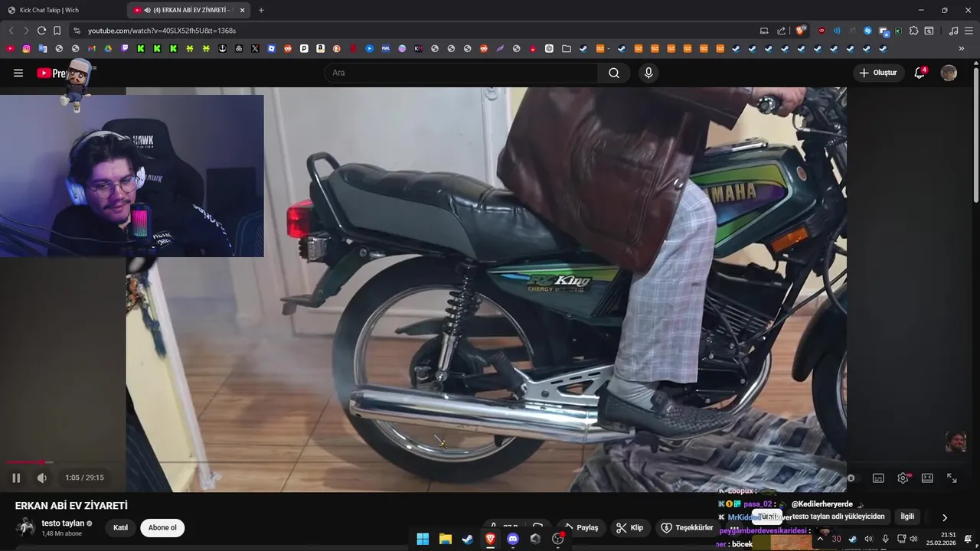Open the testo taylan channel avatar
Screen dimensions: 980x551
click(x=26, y=527)
